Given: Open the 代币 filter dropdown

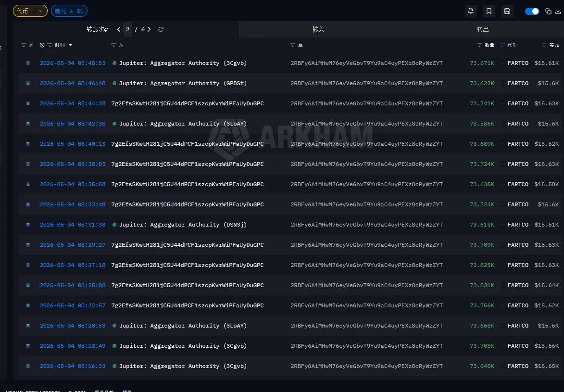Looking at the screenshot, I should [x=30, y=11].
